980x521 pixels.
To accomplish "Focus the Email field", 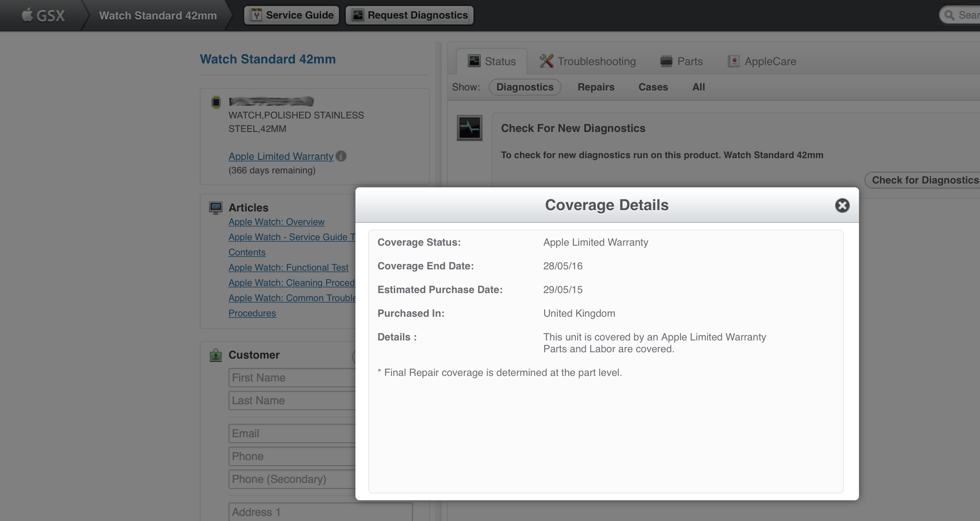I will pyautogui.click(x=292, y=433).
